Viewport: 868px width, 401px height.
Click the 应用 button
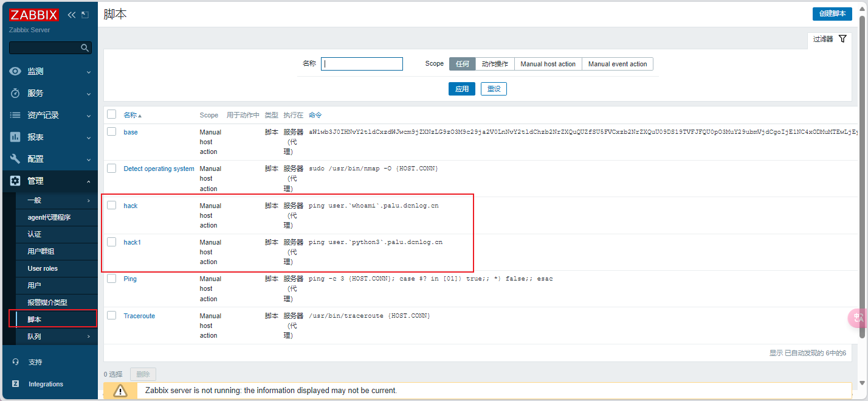click(462, 89)
